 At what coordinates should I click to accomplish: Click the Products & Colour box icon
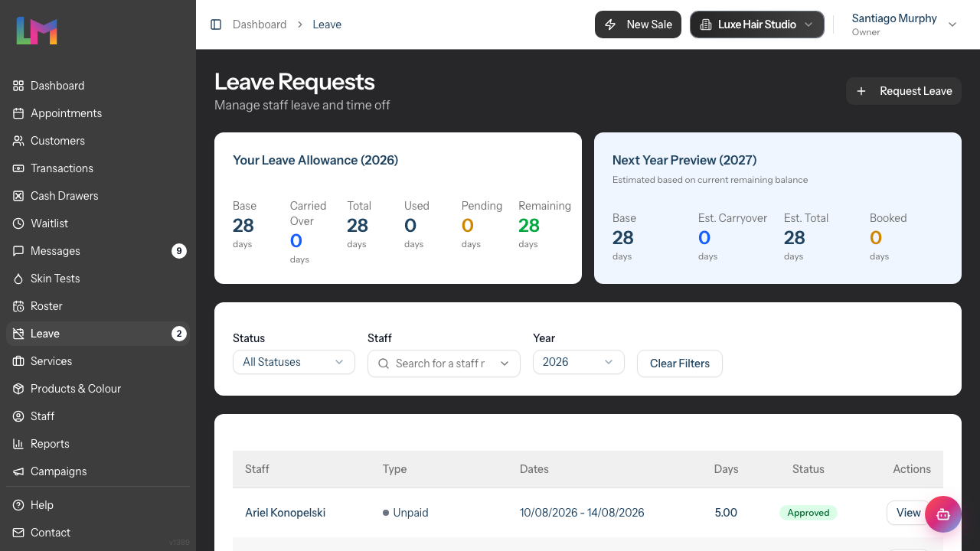pos(18,389)
